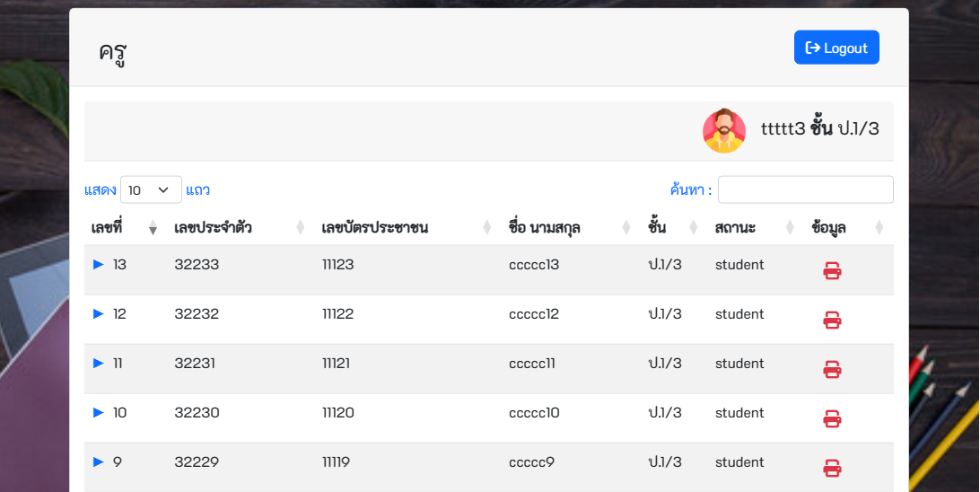
Task: Print data for student ccccc10
Action: (x=832, y=419)
